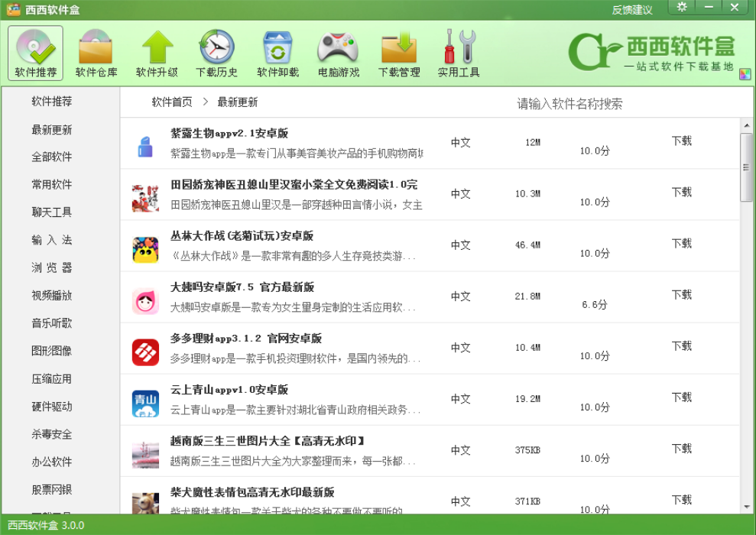Minimize the 西西软件盒 window

709,7
